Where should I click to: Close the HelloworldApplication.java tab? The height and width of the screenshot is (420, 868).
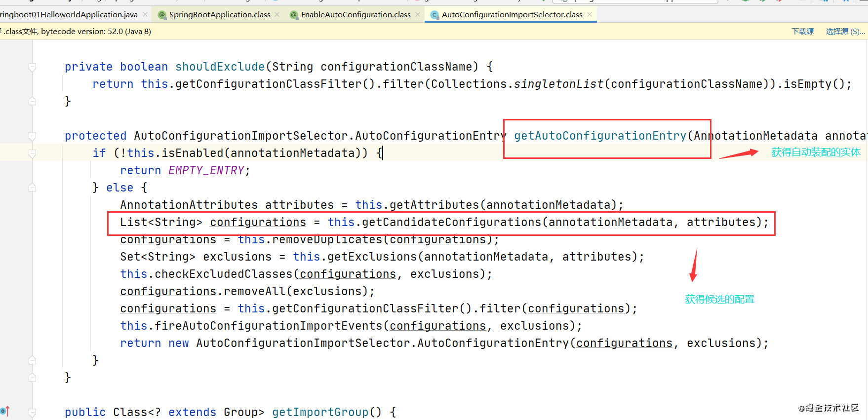pyautogui.click(x=145, y=14)
